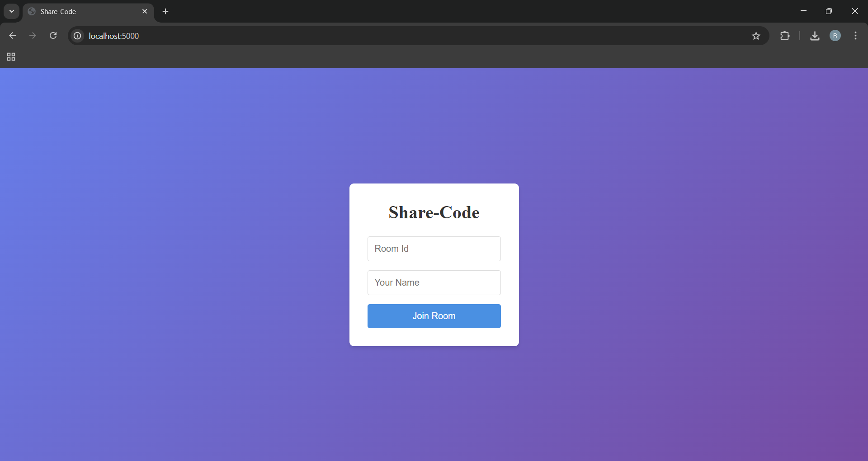View site information for localhost:5000
This screenshot has height=461, width=868.
(77, 36)
